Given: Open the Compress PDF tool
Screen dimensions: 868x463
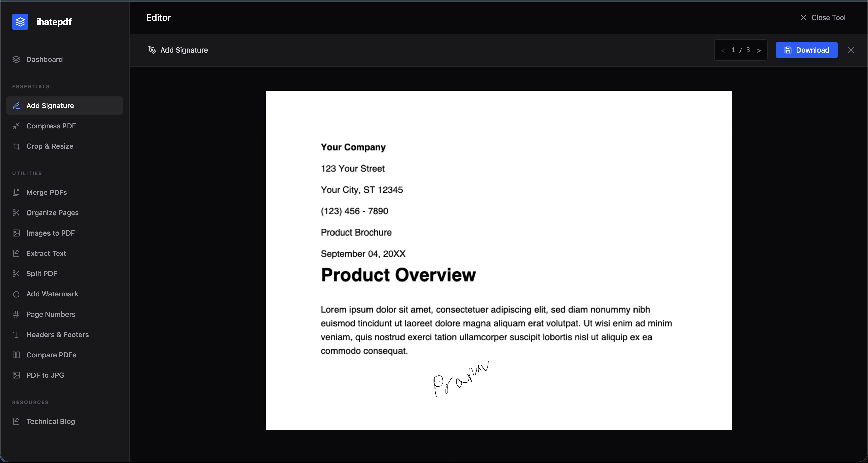Looking at the screenshot, I should [51, 126].
